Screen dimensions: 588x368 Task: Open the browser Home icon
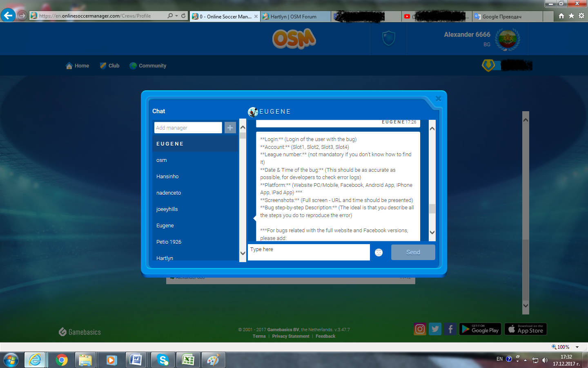click(561, 16)
